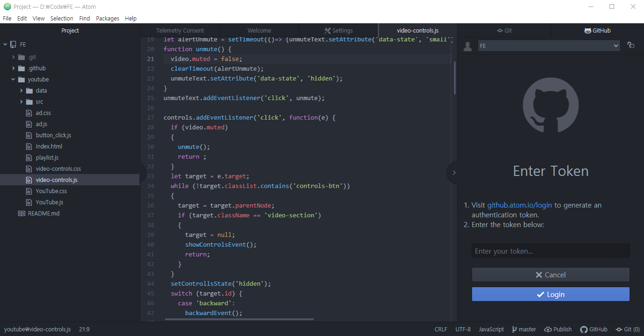
Task: Click the .git folder icon
Action: 21,57
